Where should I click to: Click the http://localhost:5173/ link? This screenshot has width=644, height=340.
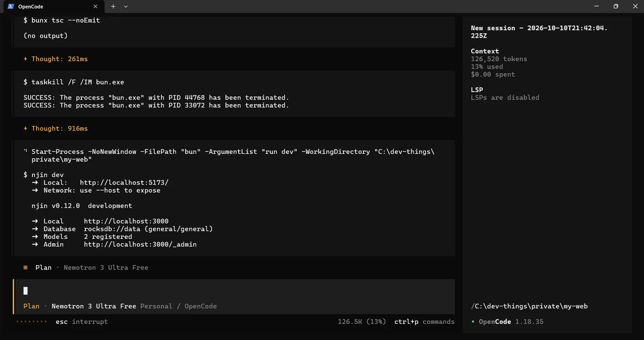pyautogui.click(x=124, y=182)
